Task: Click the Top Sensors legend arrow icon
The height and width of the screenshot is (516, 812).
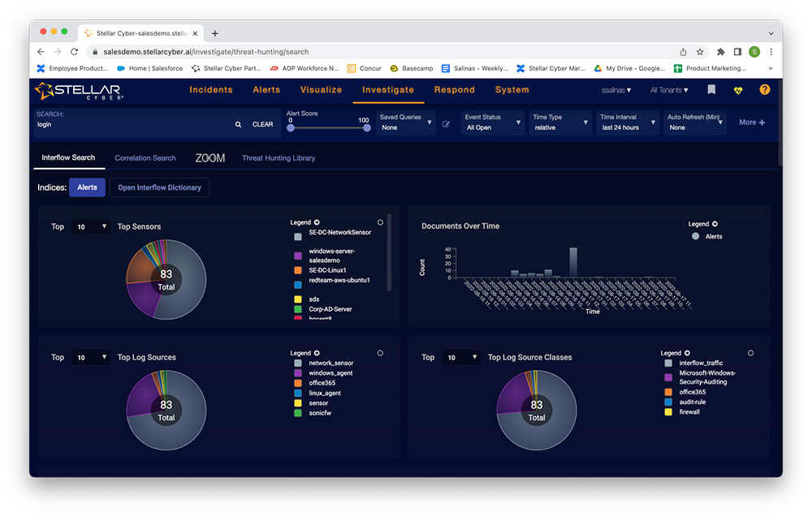Action: tap(317, 221)
